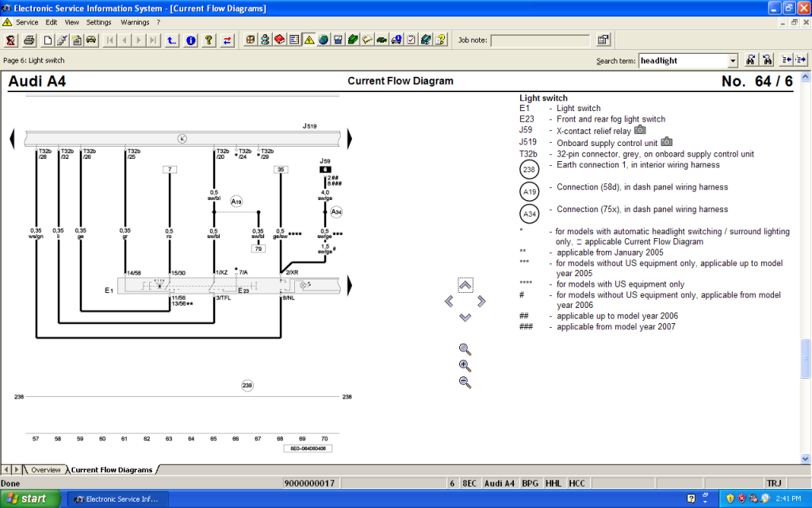Click the tab strip scroll-left arrow
The width and height of the screenshot is (812, 508).
click(x=6, y=470)
